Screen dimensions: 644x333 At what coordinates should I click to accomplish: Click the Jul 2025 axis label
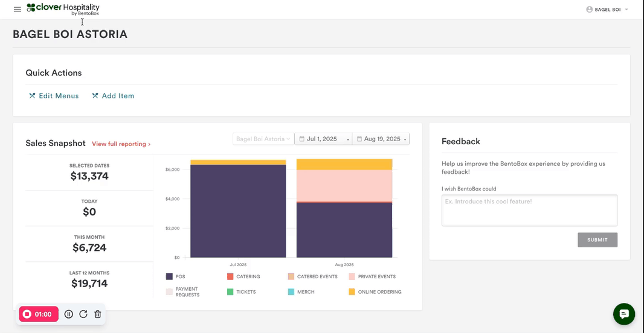[238, 265]
